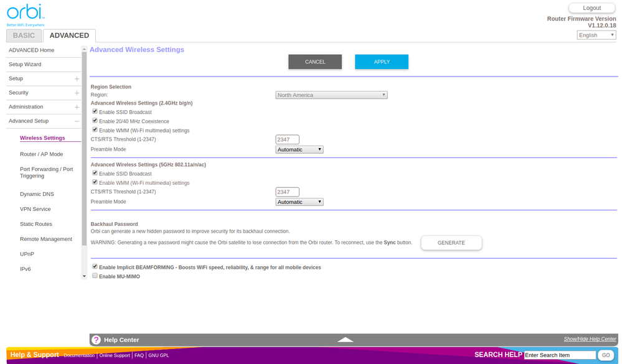Click the Enter Search Item field
This screenshot has height=364, width=622.
pos(560,355)
